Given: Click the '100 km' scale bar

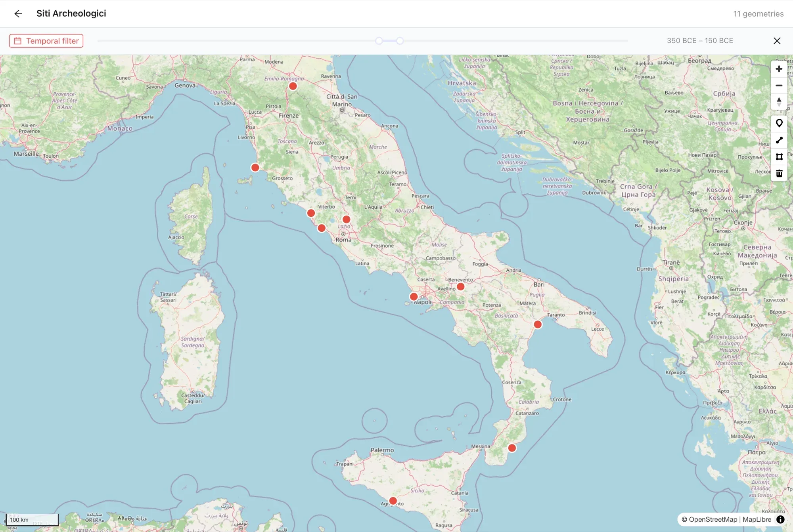Looking at the screenshot, I should 32,520.
